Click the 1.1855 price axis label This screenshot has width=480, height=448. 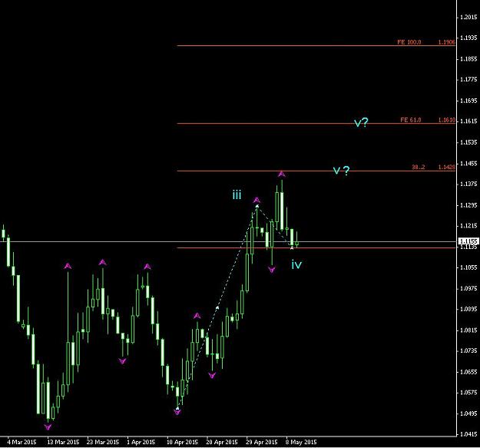click(x=468, y=59)
